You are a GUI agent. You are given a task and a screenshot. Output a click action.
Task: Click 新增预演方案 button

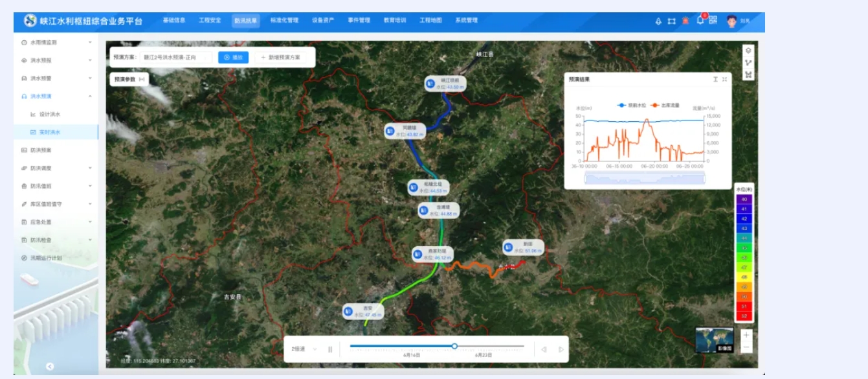tap(281, 57)
